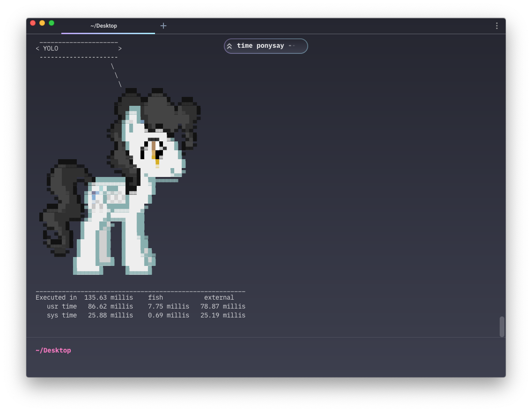Select the '25.19 millis' external sys value
The image size is (532, 412).
(222, 315)
